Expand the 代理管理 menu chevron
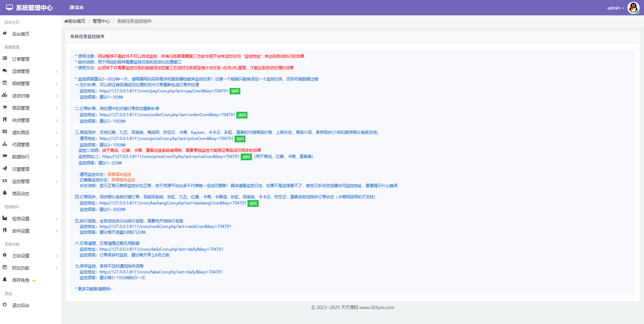 (x=57, y=145)
